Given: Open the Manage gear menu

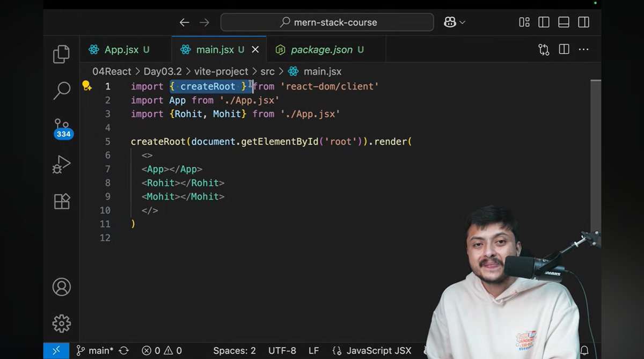Looking at the screenshot, I should pos(62,323).
